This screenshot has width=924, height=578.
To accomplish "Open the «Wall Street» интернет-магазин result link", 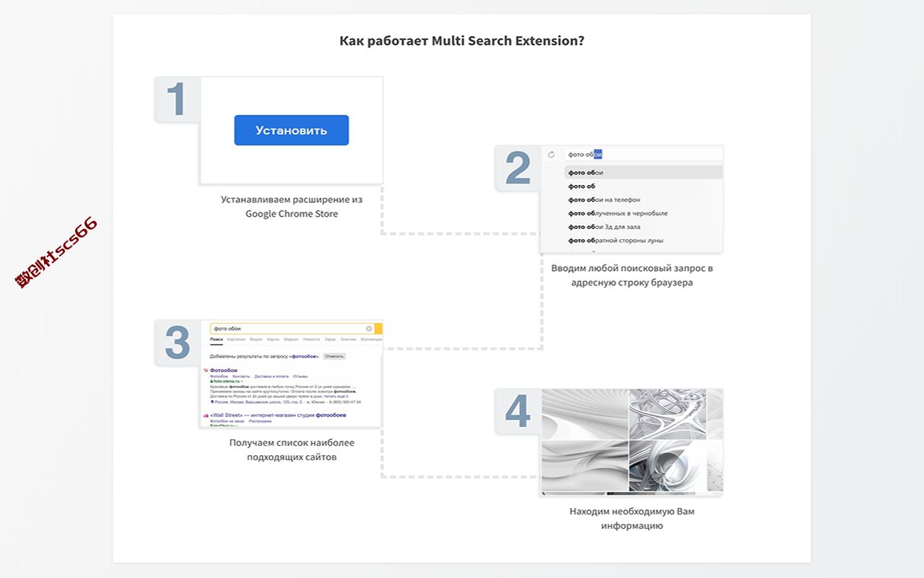I will [x=278, y=415].
